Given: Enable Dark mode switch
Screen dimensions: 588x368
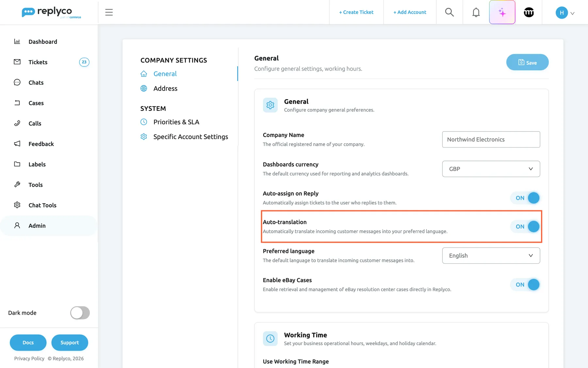Looking at the screenshot, I should click(80, 313).
